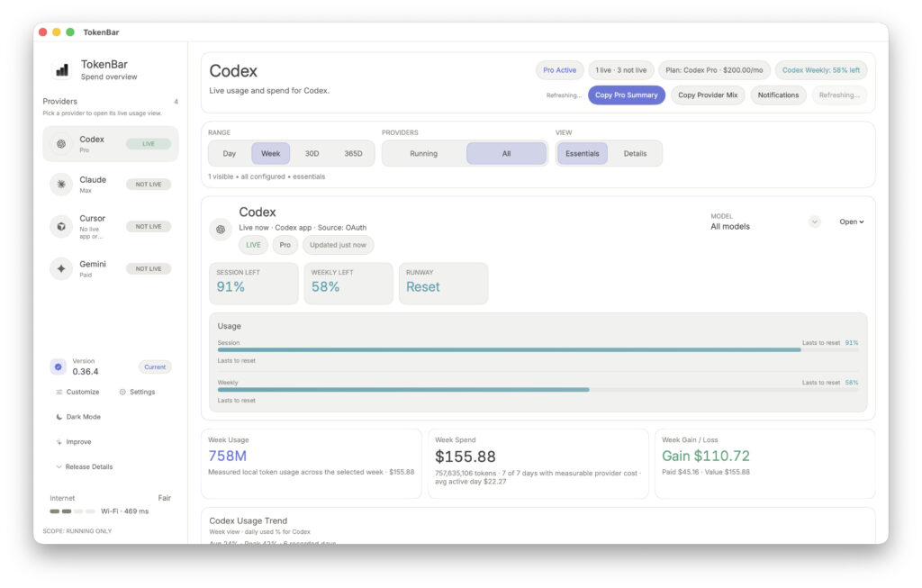The image size is (922, 588).
Task: Click the Claude provider icon in sidebar
Action: click(x=61, y=185)
